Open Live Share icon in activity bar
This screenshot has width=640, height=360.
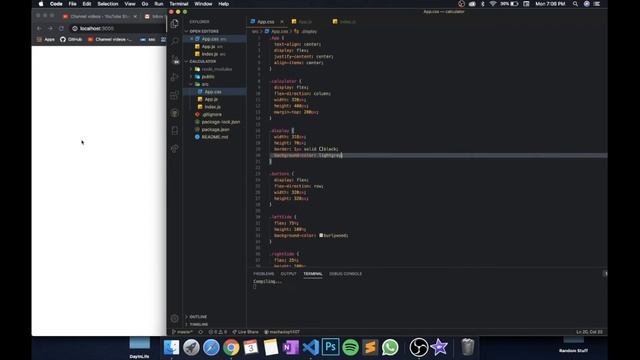[175, 149]
